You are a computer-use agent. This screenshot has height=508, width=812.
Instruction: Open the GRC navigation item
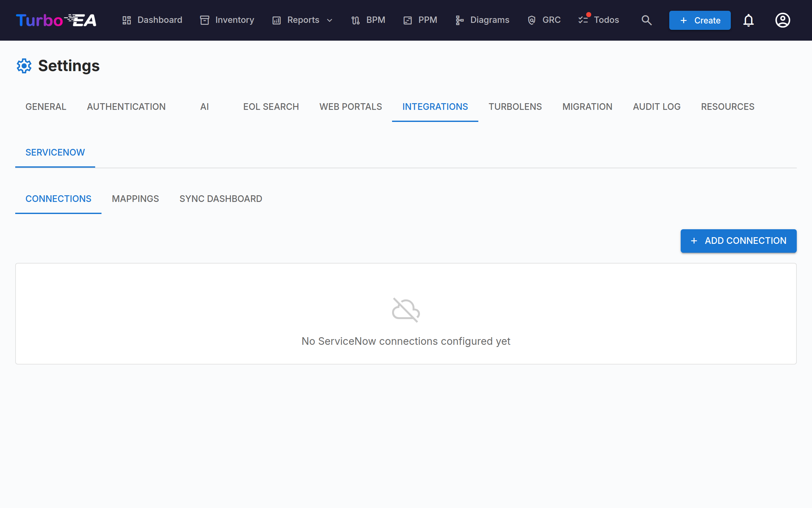(544, 20)
